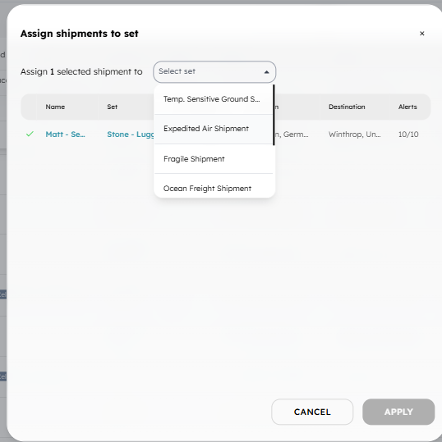This screenshot has width=442, height=442.
Task: Select Expedited Air Shipment from the list
Action: point(214,129)
